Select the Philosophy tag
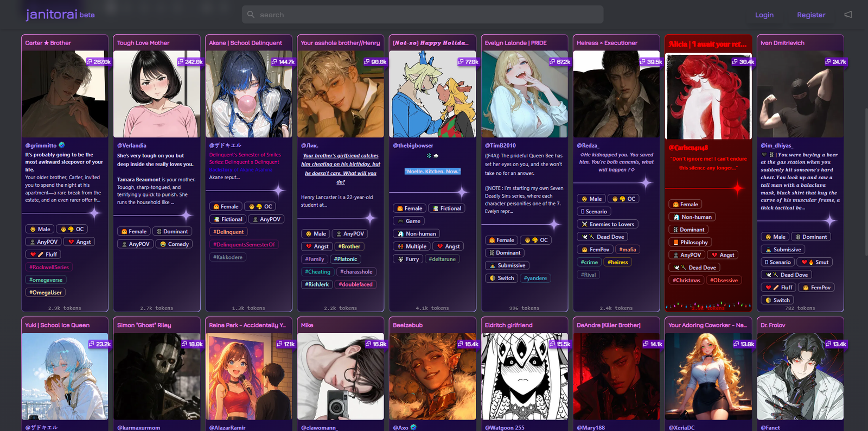868x431 pixels. (x=690, y=242)
